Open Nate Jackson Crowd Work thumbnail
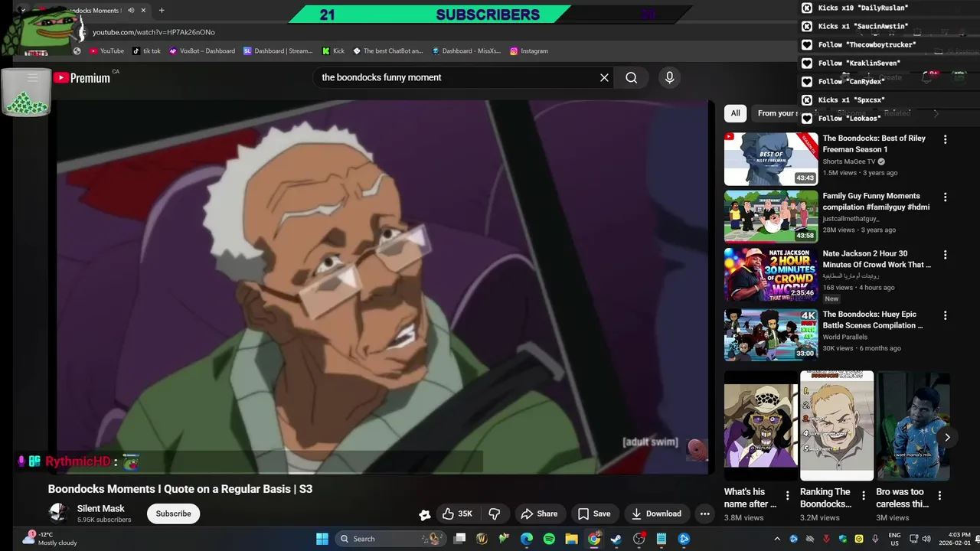Viewport: 980px width, 551px height. click(x=771, y=275)
